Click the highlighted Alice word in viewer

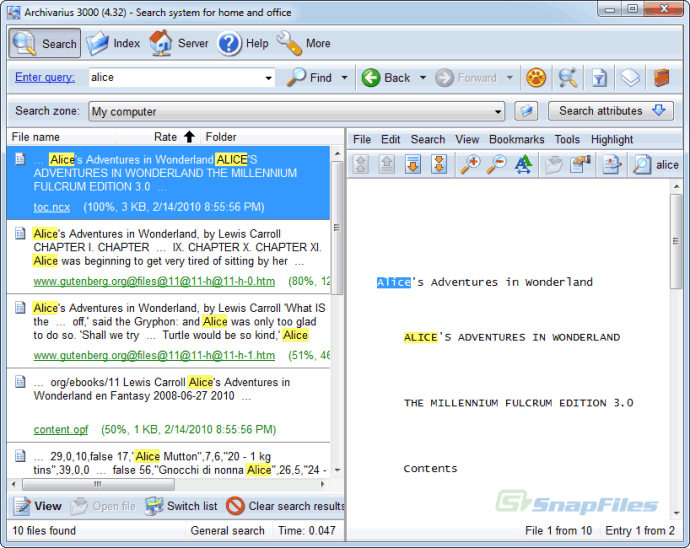[393, 282]
